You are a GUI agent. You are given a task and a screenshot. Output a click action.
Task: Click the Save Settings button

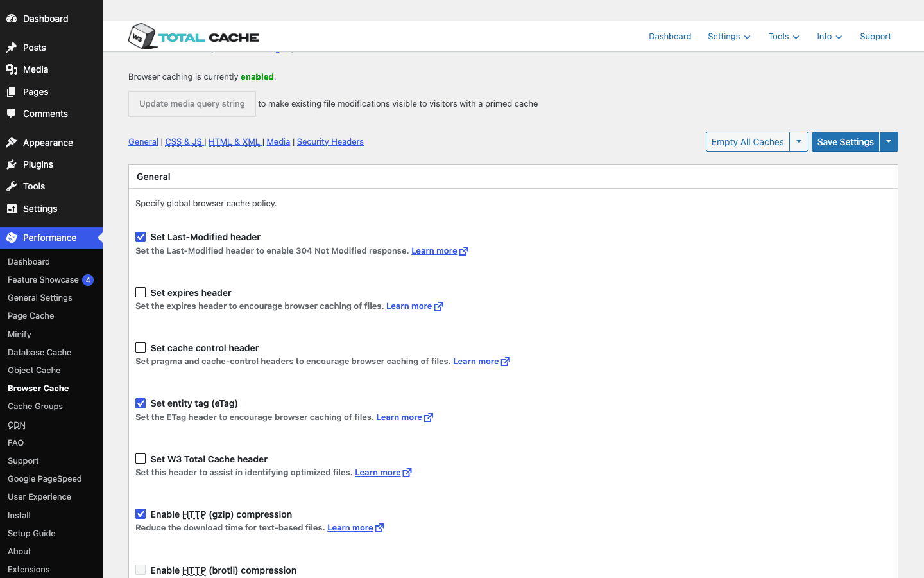[845, 142]
